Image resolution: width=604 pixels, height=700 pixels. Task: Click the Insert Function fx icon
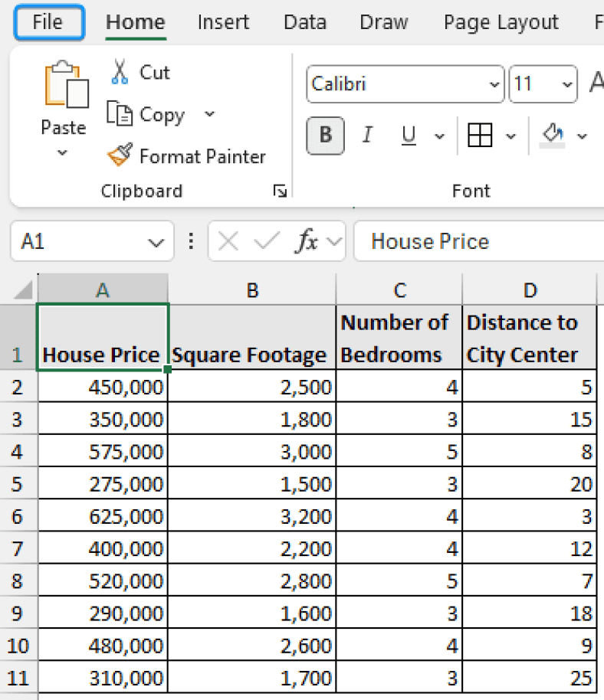point(307,241)
